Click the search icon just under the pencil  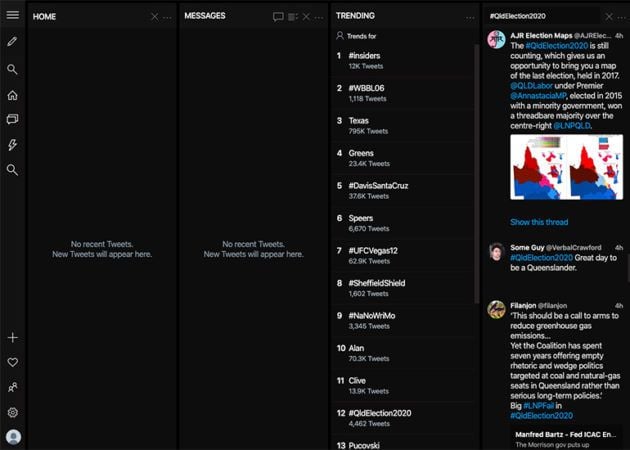12,70
